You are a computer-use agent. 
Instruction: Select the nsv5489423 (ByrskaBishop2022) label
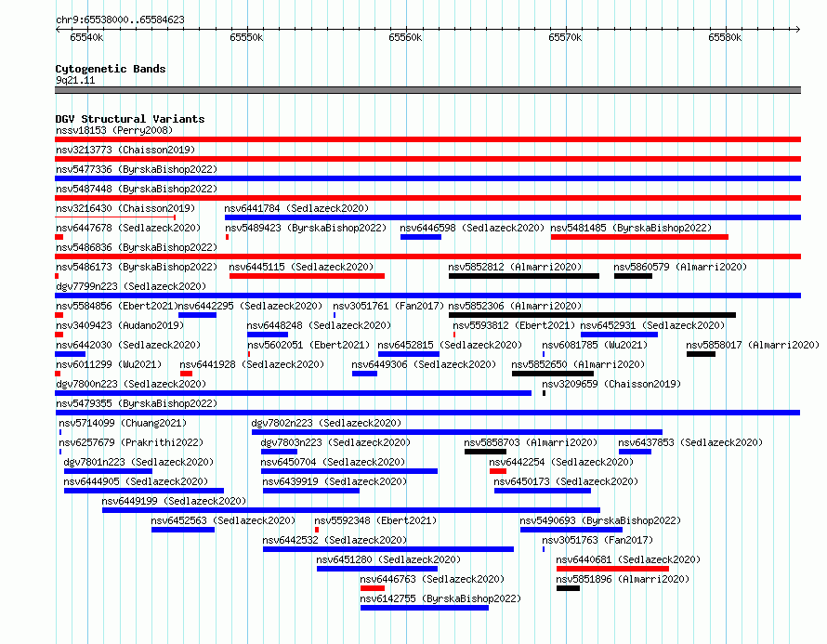coord(306,228)
